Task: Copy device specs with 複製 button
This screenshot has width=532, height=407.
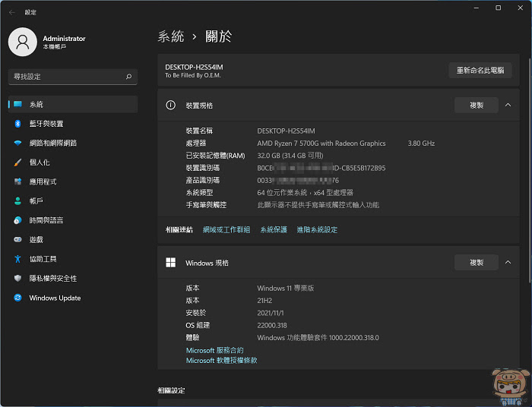Action: 477,106
